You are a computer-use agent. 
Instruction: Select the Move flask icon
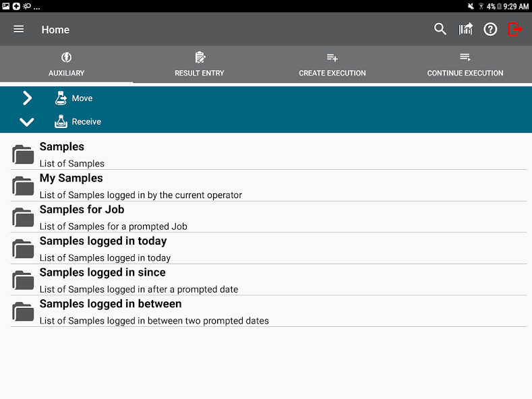[61, 98]
